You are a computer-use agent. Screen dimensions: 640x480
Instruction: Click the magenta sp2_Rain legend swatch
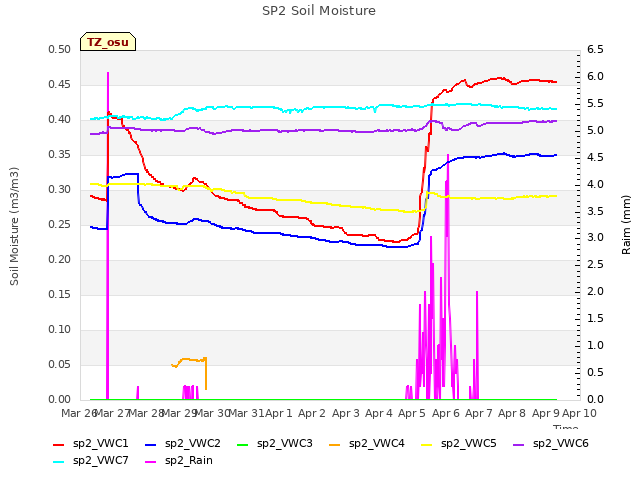151,462
